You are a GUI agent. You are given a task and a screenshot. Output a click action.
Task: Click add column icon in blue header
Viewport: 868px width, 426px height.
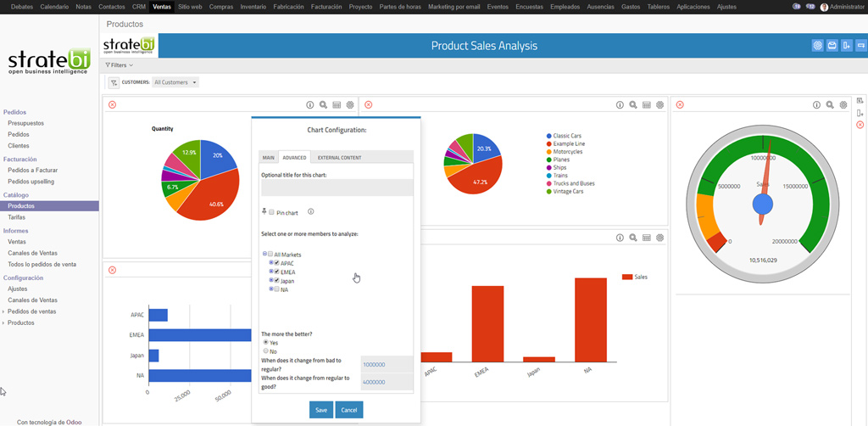[846, 46]
